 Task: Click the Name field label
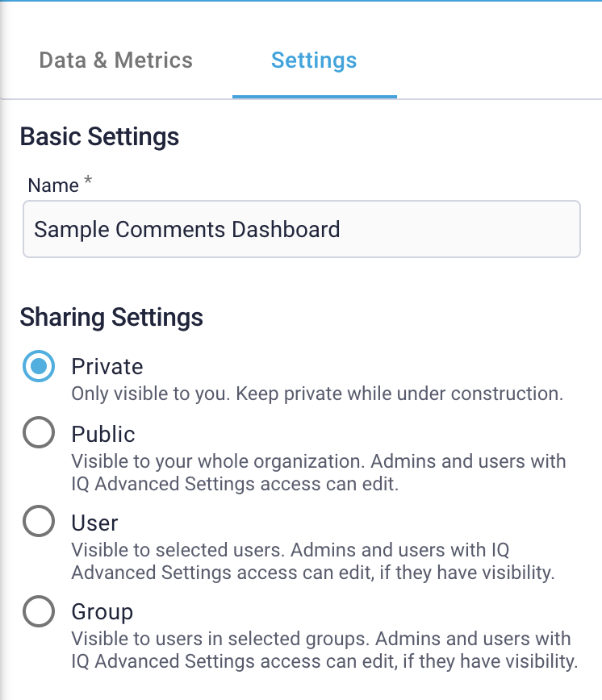53,185
